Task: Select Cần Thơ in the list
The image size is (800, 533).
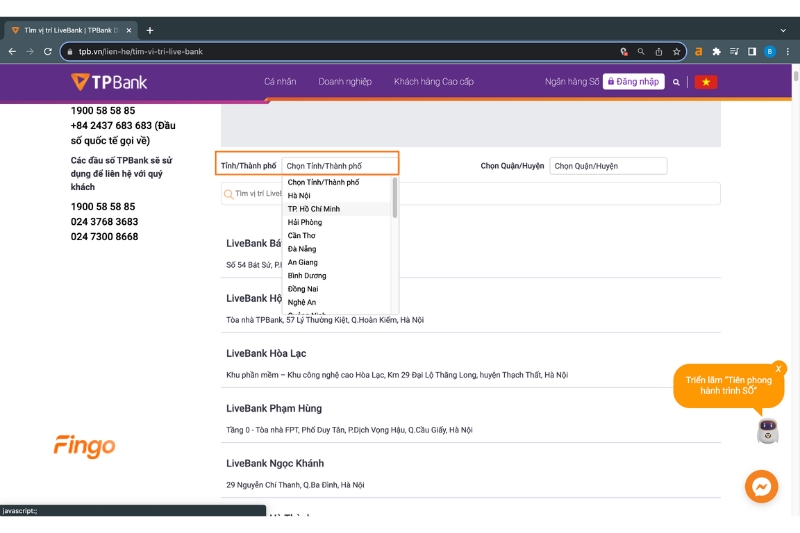Action: [337, 235]
